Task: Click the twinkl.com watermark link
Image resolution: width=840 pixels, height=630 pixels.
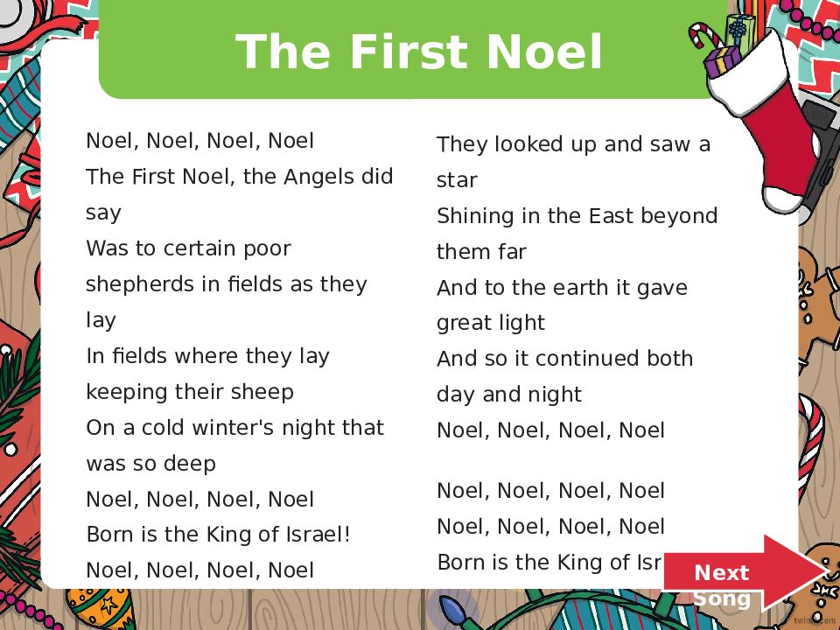Action: pyautogui.click(x=815, y=620)
